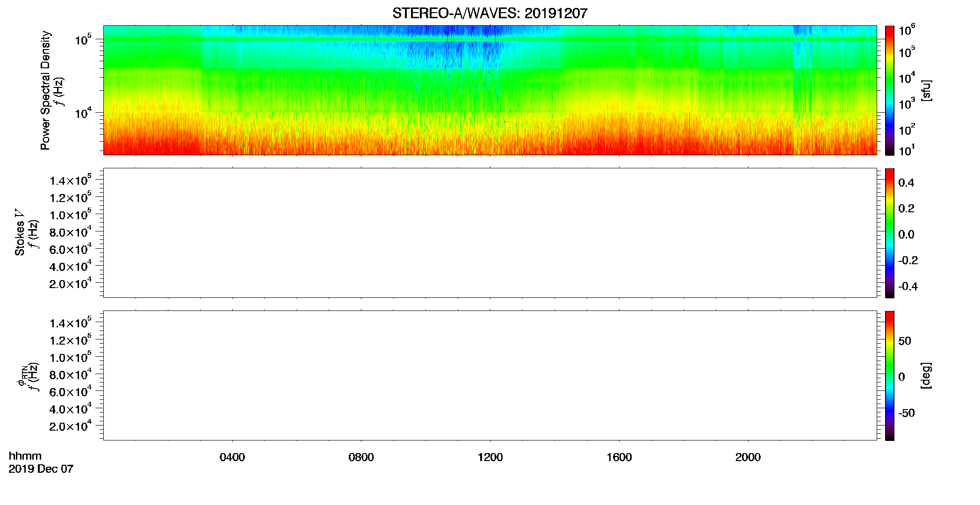Viewport: 980px width, 505px height.
Task: Click the 0.4 label on Stokes colorbar
Action: (x=906, y=183)
